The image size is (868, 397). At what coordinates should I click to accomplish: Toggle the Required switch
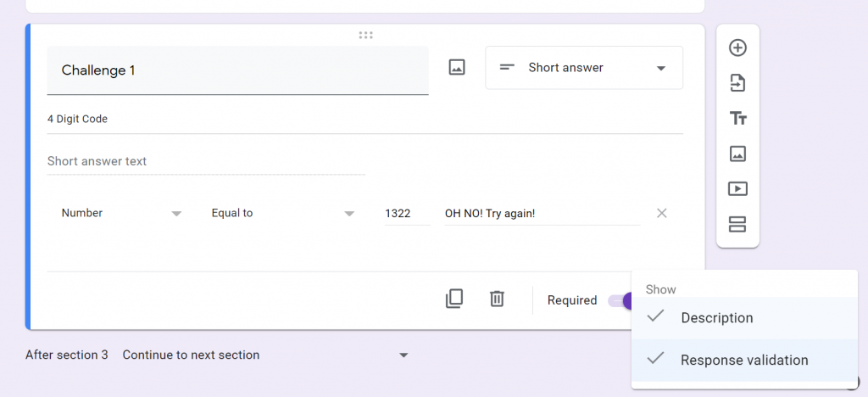point(620,300)
